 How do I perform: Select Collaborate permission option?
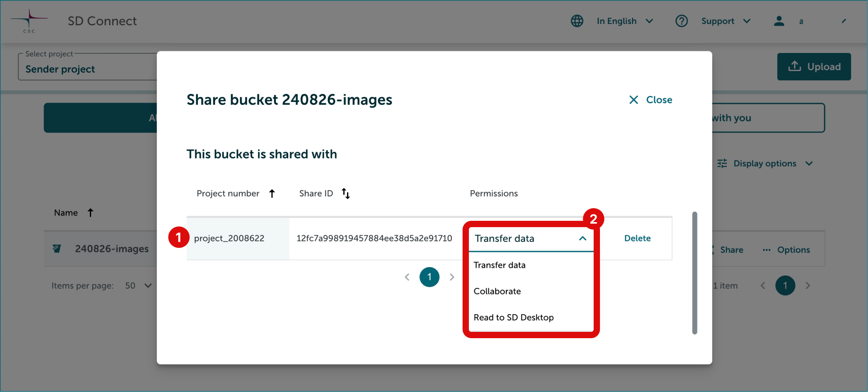pyautogui.click(x=531, y=291)
